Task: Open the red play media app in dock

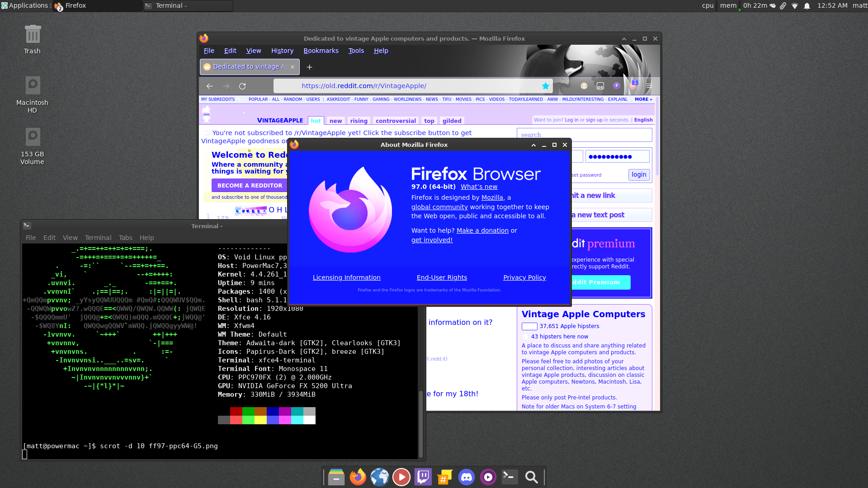Action: point(401,477)
